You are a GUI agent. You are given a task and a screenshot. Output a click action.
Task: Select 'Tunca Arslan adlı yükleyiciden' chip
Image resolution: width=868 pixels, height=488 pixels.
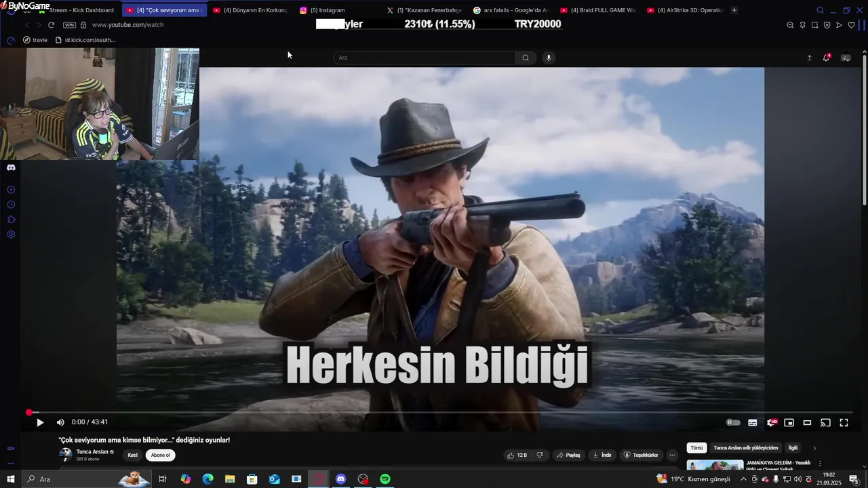[746, 448]
